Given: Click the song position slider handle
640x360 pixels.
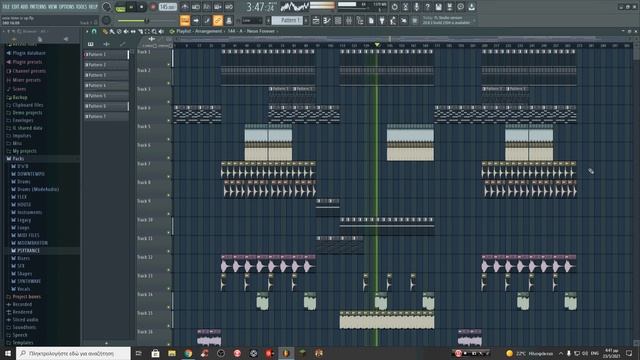Looking at the screenshot, I should click(147, 20).
